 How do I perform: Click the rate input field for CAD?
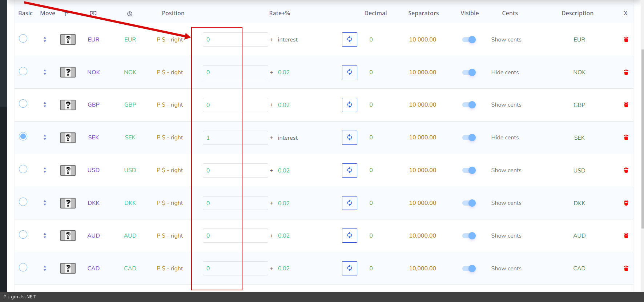(x=235, y=269)
